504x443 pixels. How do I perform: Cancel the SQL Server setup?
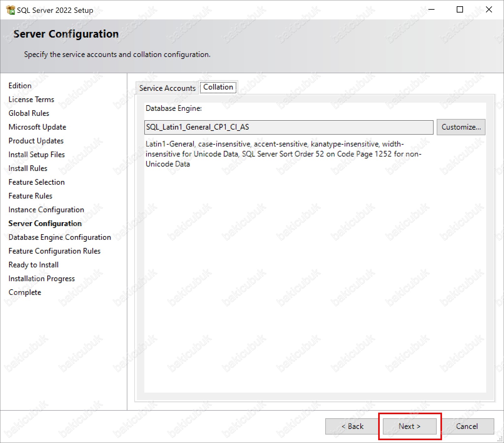tap(467, 426)
